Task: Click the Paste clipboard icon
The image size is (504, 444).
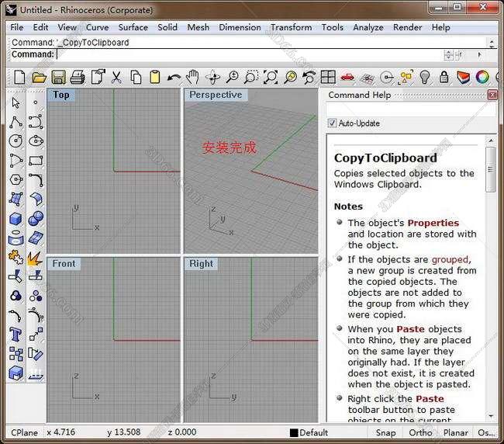Action: (x=155, y=77)
